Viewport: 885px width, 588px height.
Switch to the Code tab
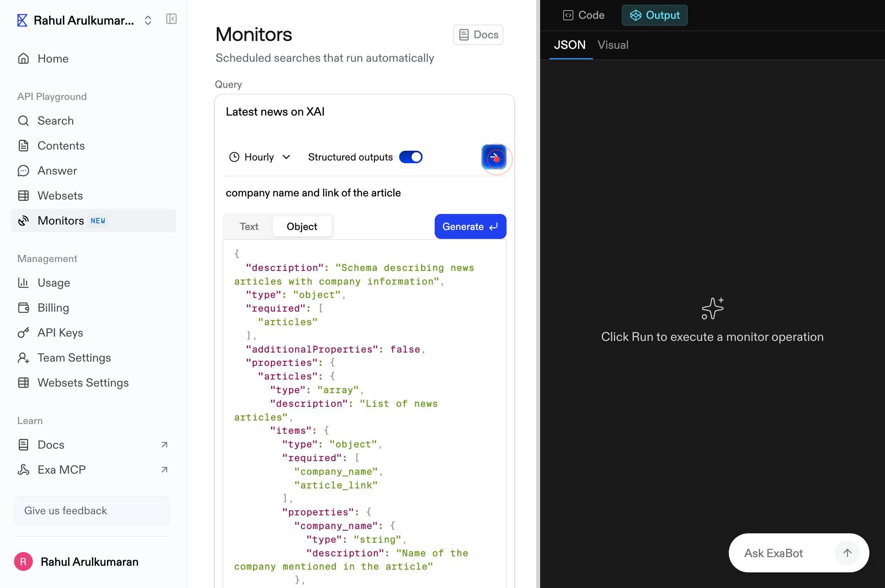pos(584,15)
